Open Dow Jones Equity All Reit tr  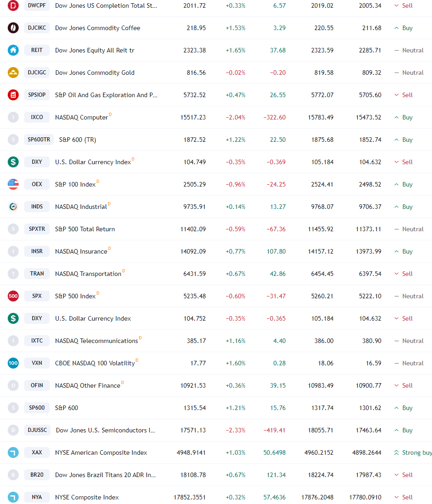pyautogui.click(x=95, y=51)
